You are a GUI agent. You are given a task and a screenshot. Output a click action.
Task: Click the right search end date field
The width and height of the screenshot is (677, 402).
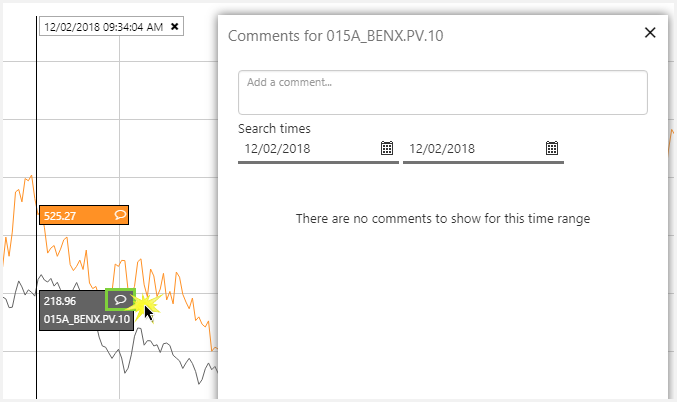tap(472, 149)
